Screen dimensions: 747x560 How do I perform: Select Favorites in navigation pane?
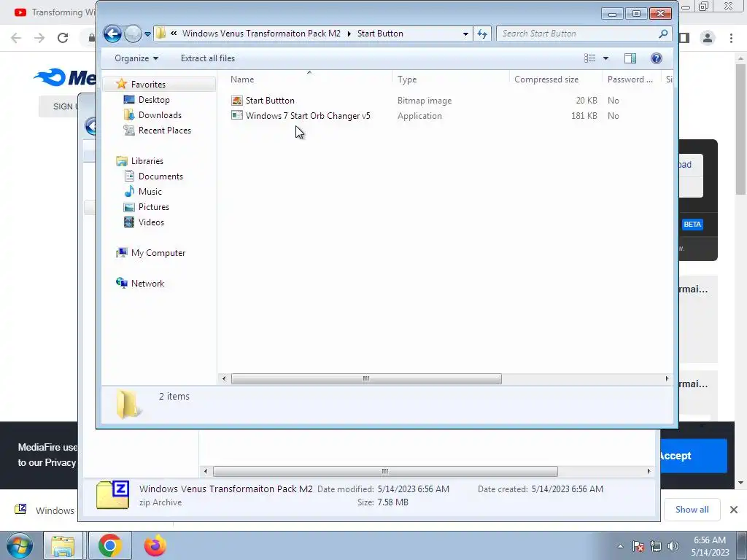pyautogui.click(x=148, y=85)
